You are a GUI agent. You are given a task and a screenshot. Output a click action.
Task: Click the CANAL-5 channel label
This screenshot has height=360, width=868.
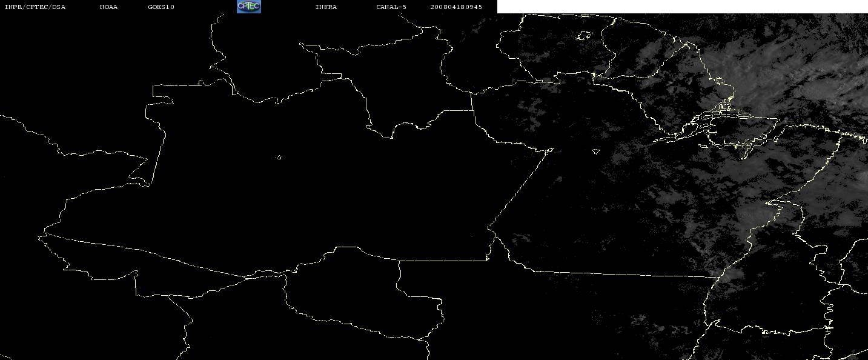[391, 7]
